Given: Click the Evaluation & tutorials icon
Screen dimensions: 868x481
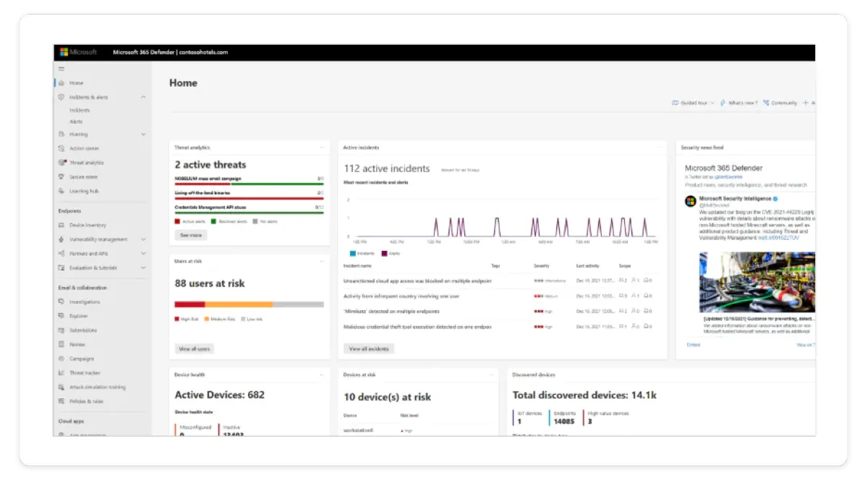Looking at the screenshot, I should click(61, 268).
